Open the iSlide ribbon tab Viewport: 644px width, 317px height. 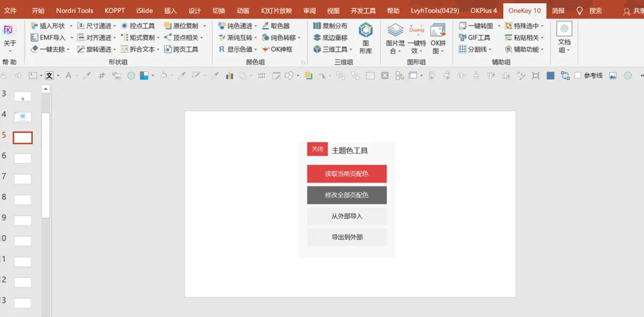coord(144,11)
